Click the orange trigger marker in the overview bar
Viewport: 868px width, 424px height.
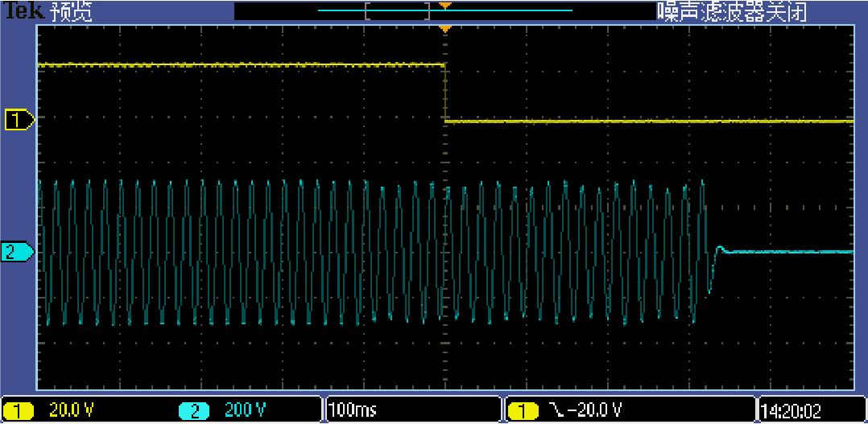(444, 6)
